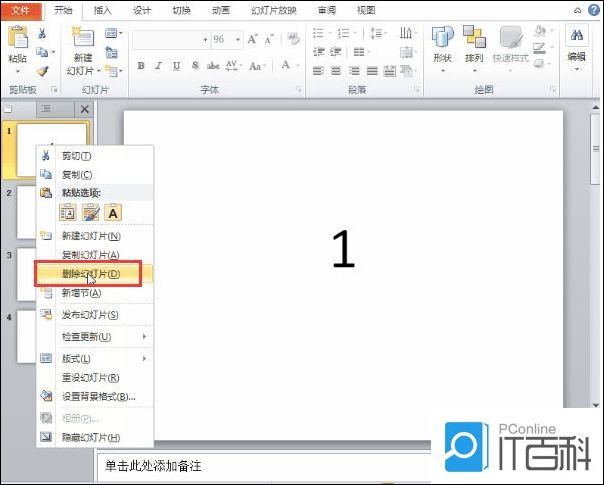Click the vertical scrollbar down arrow

coord(596,406)
